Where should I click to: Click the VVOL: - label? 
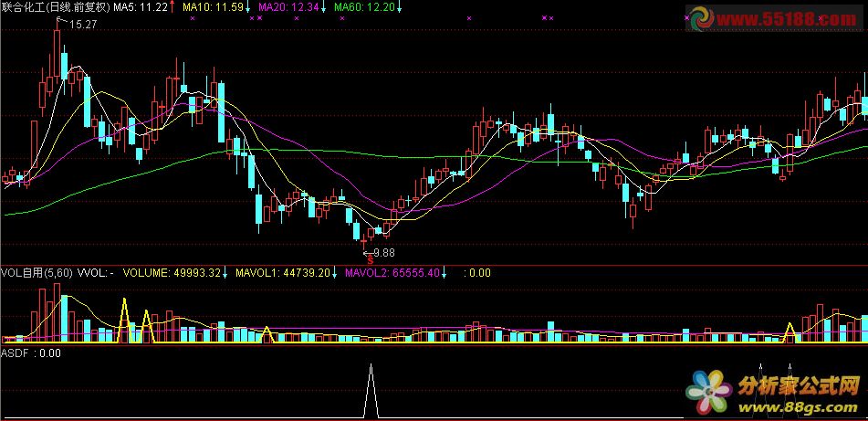pyautogui.click(x=95, y=272)
